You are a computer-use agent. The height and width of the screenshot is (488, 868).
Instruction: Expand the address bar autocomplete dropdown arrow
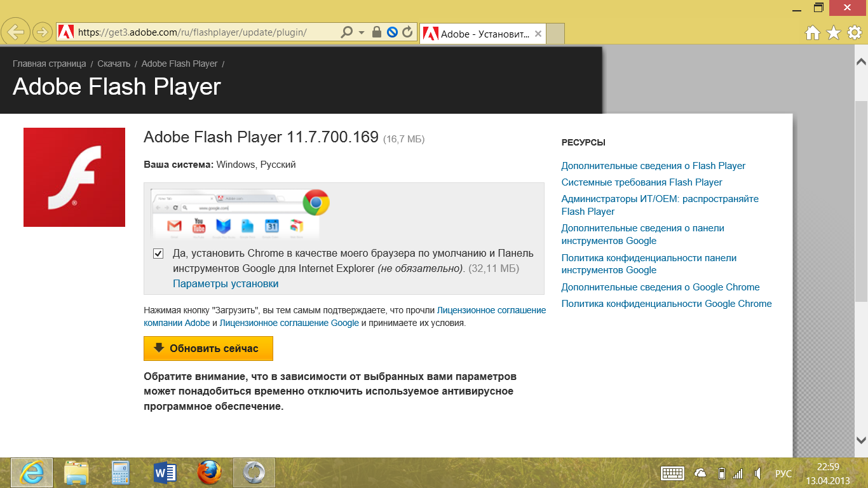click(362, 32)
